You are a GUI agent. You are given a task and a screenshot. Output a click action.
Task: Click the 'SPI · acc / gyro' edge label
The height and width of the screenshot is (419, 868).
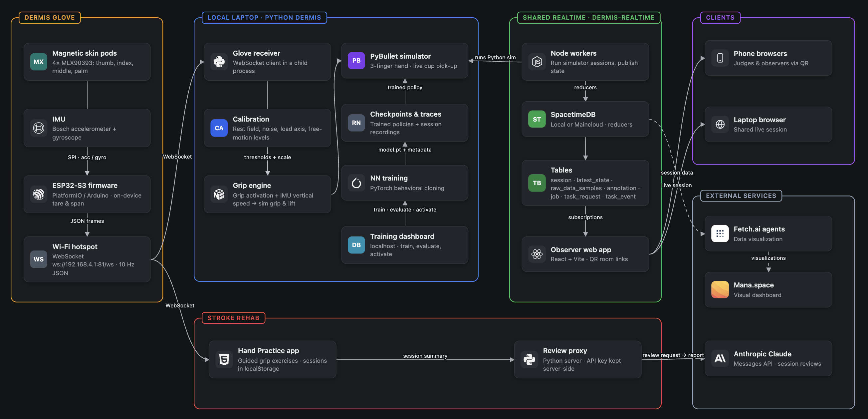point(87,158)
